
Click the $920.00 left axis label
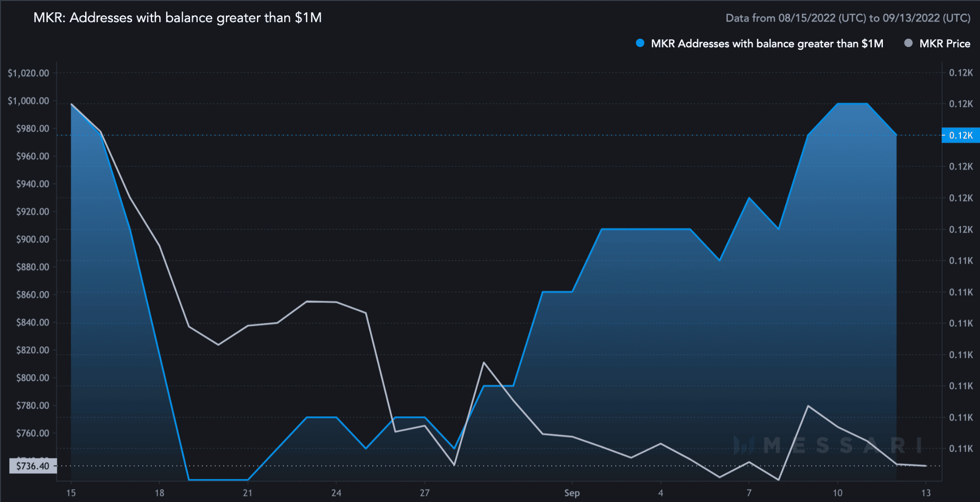[x=33, y=212]
